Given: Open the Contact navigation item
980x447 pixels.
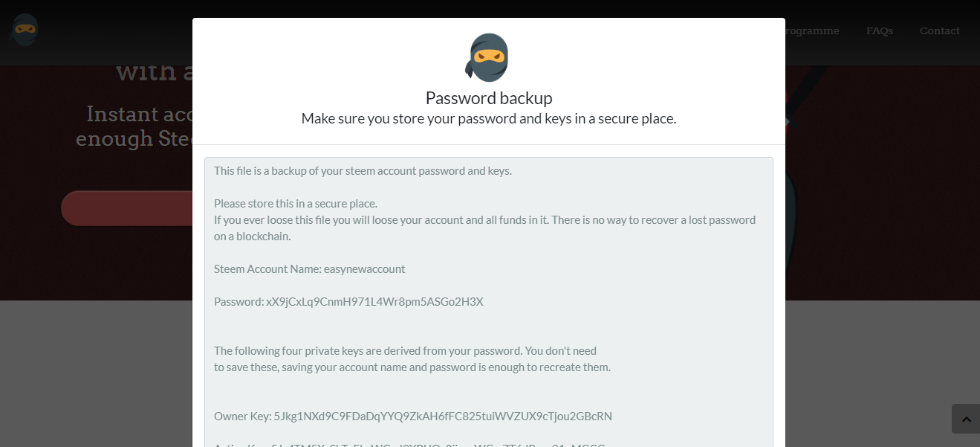Looking at the screenshot, I should click(940, 30).
